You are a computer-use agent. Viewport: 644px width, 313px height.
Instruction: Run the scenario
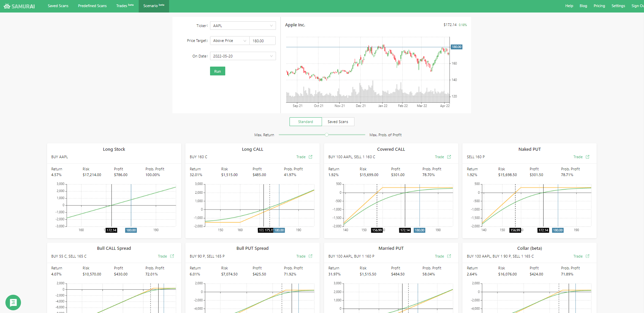[217, 71]
